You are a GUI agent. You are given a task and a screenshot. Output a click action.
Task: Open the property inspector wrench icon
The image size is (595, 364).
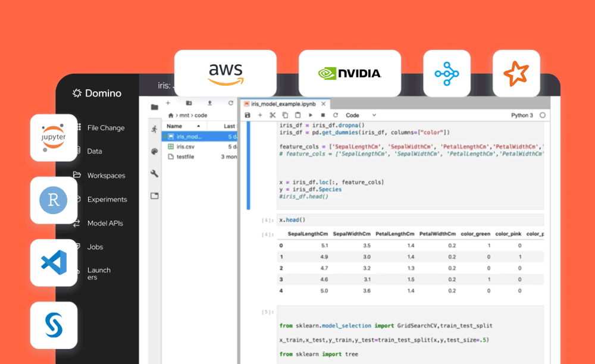point(154,175)
